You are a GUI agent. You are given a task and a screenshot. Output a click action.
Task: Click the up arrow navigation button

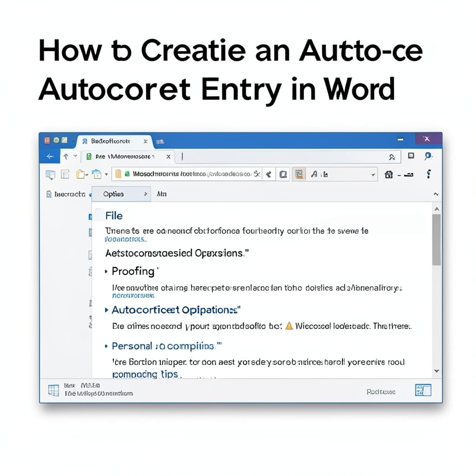coord(66,156)
